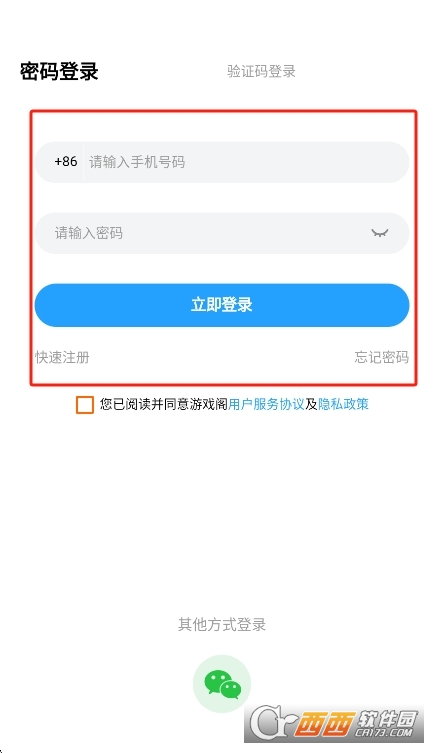The image size is (444, 753).
Task: Click the 软件园 watermark lettering
Action: 387,718
